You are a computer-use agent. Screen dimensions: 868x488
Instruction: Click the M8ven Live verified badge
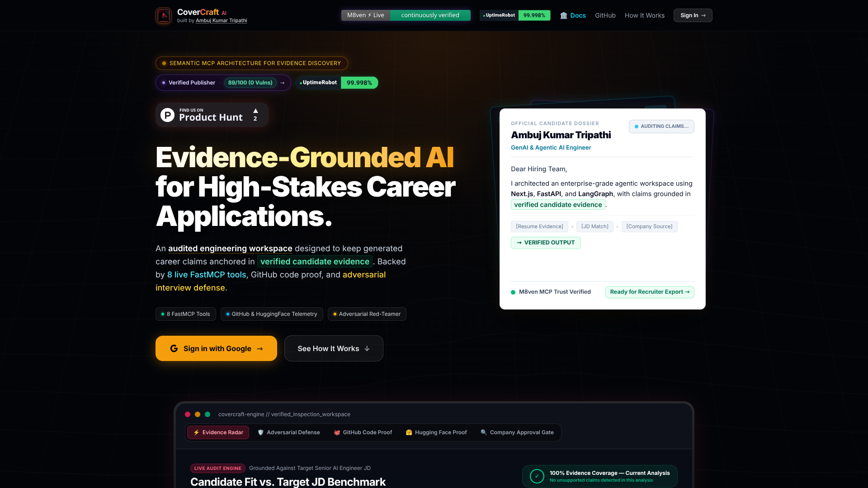point(406,15)
